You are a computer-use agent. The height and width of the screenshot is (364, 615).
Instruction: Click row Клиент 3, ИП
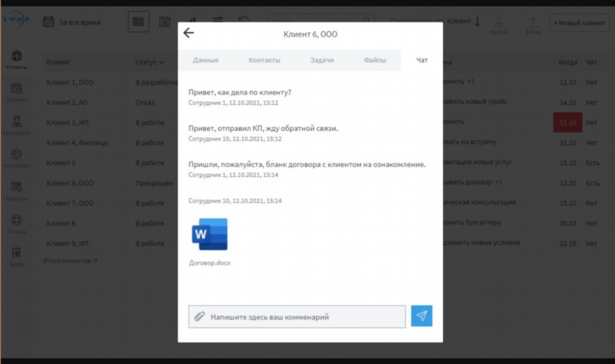[67, 123]
